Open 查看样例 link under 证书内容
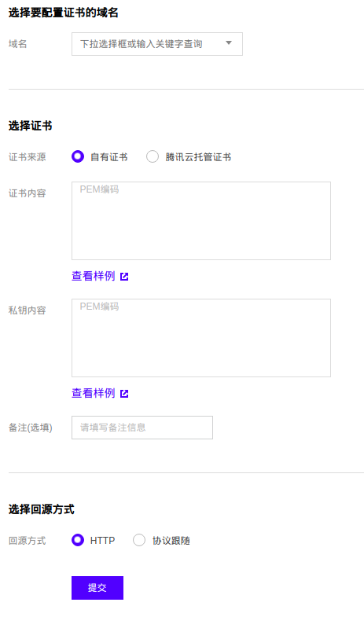Screen dimensions: 364x617 coord(94,276)
